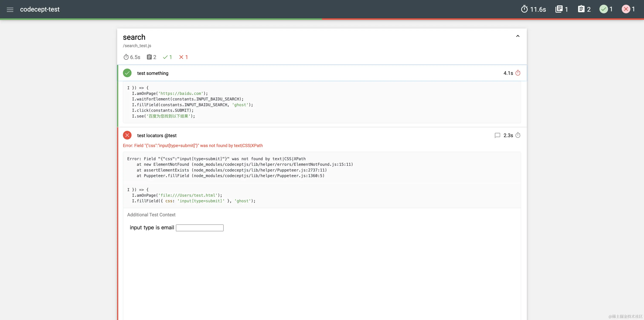
Task: Click the red timer icon beside 4.1s
Action: click(x=518, y=73)
